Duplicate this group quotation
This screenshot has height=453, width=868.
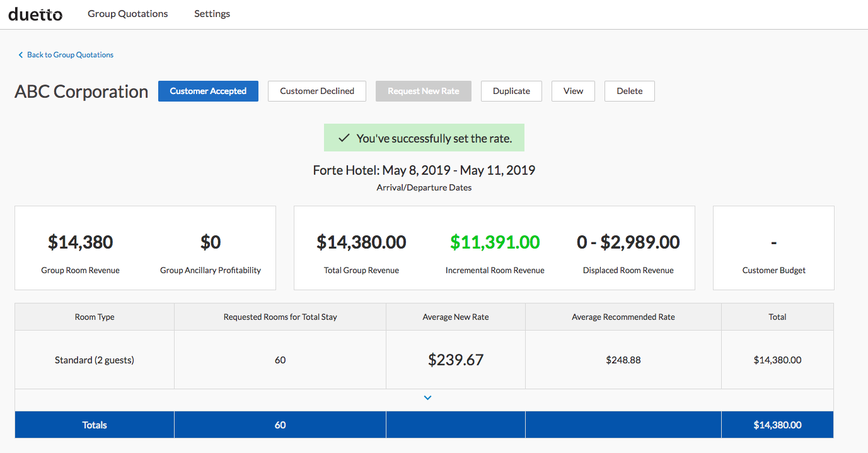(x=511, y=91)
